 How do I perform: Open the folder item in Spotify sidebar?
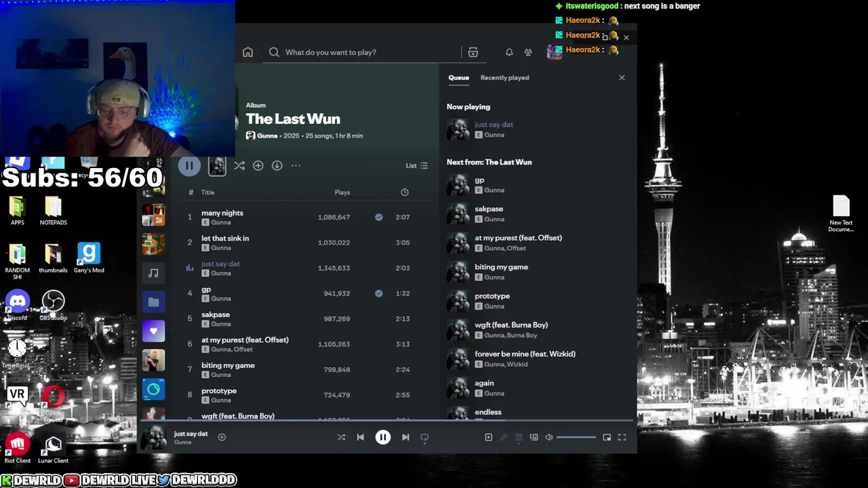click(x=153, y=302)
